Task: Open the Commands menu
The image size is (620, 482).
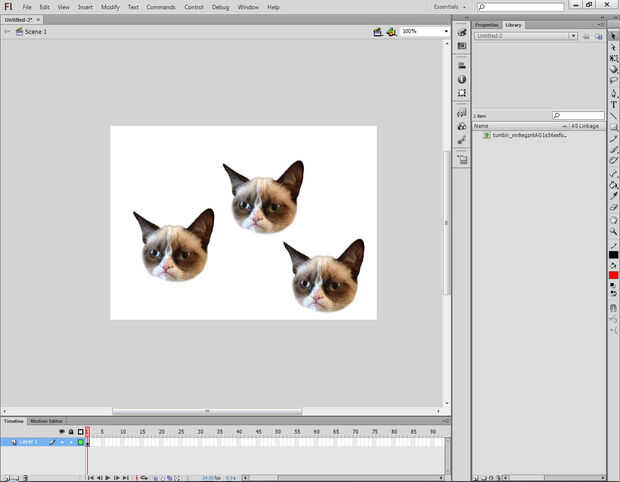Action: 161,7
